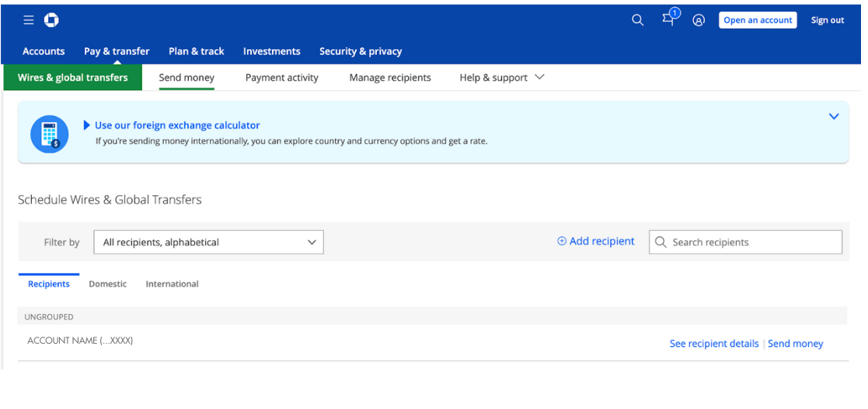Open the hamburger navigation menu
This screenshot has width=868, height=409.
[x=29, y=20]
